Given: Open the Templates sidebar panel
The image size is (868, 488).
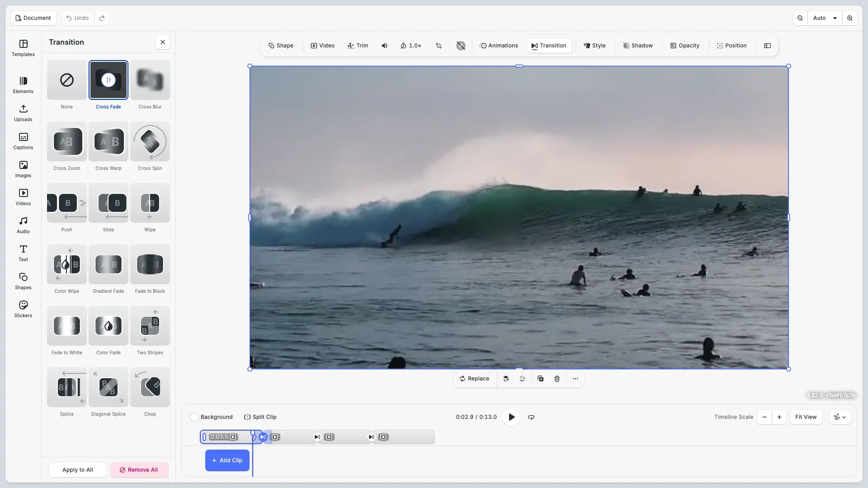Looking at the screenshot, I should pos(23,48).
